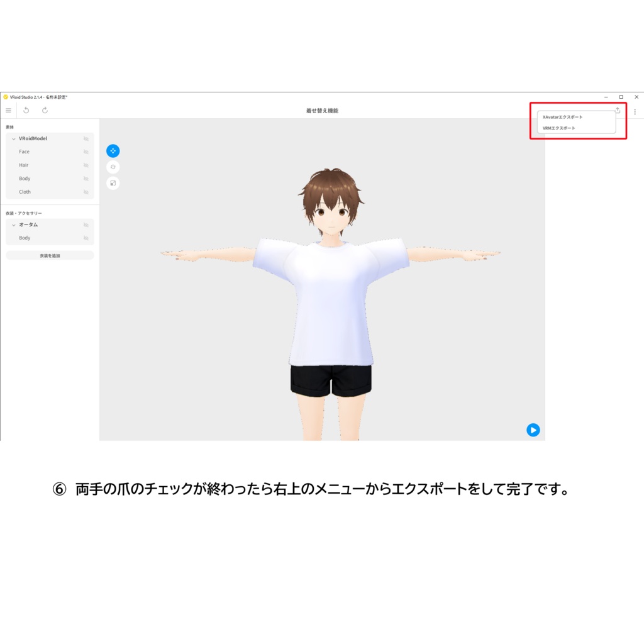Collapse the VRoidModel group

13,138
